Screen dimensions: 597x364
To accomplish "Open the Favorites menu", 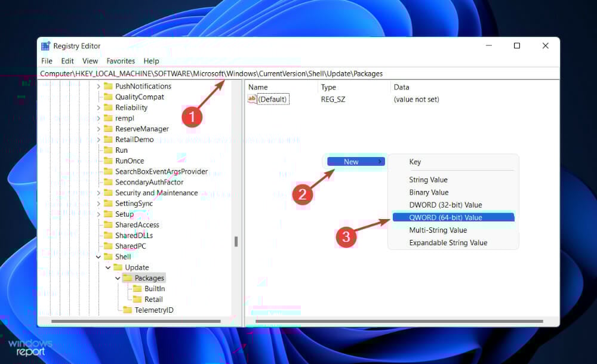I will tap(121, 61).
